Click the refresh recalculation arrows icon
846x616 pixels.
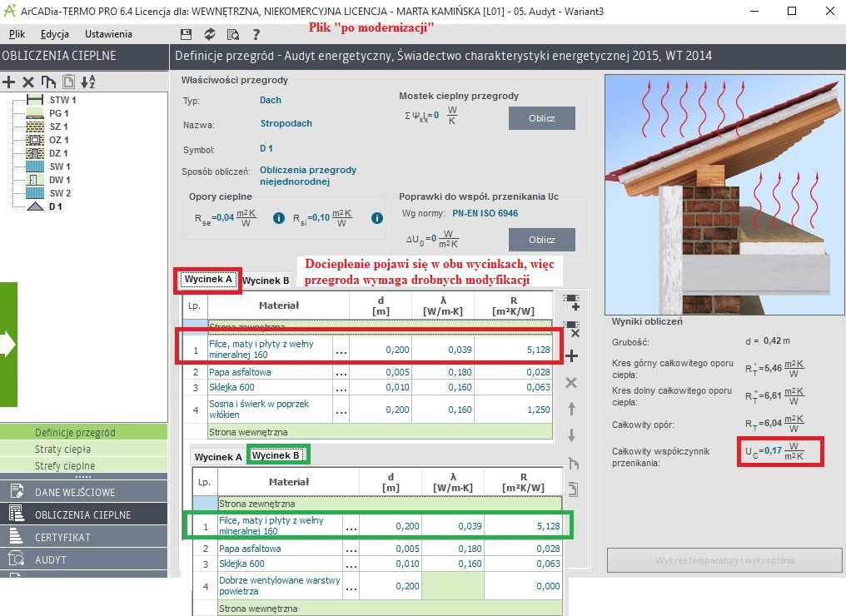pos(209,34)
